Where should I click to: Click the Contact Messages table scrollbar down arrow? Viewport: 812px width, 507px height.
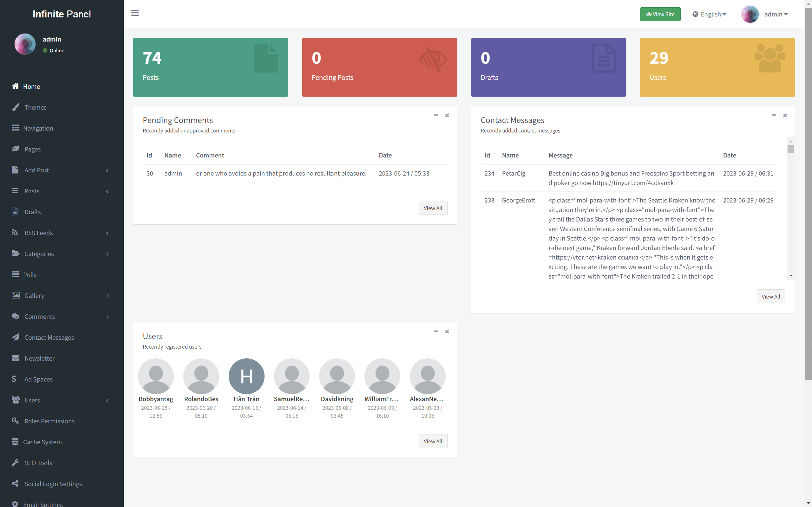coord(791,276)
